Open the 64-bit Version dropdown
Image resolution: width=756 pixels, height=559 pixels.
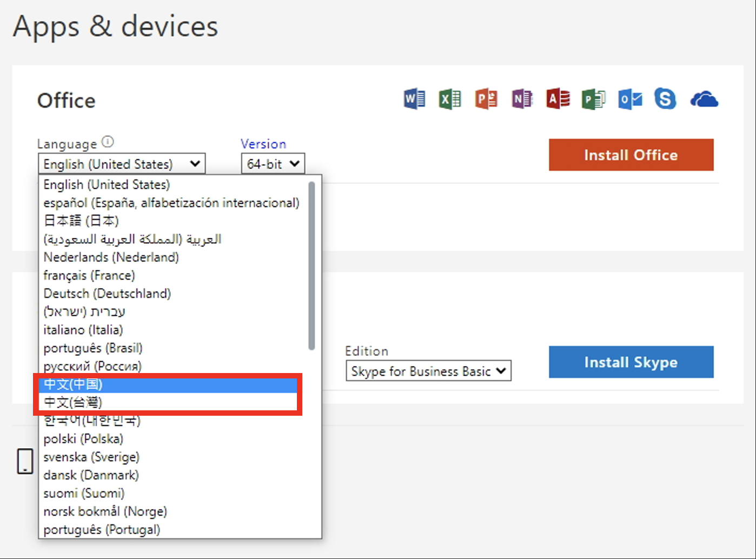tap(273, 163)
